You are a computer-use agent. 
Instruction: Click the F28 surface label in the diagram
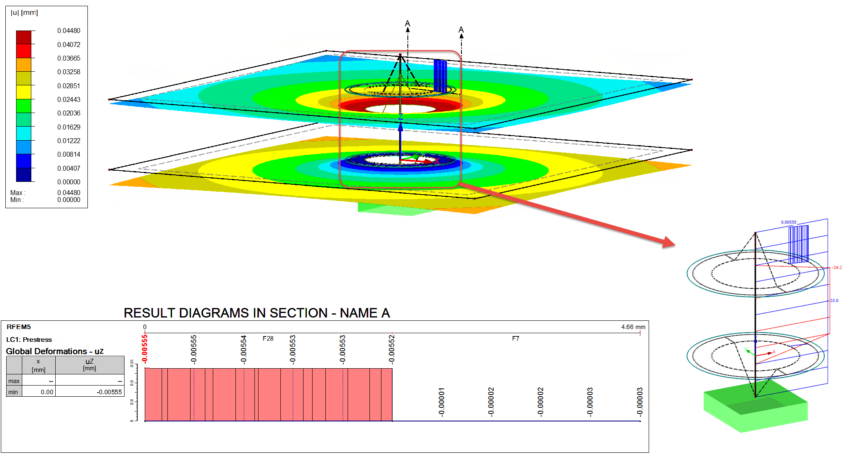(268, 339)
